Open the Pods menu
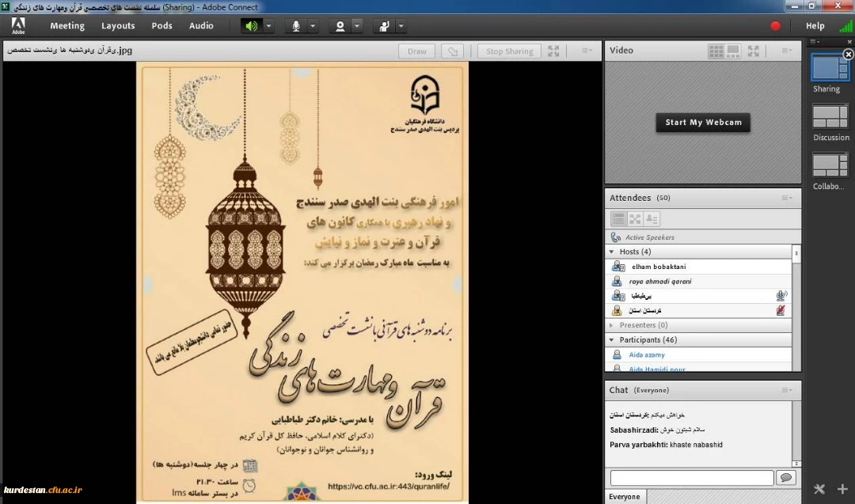 (161, 26)
